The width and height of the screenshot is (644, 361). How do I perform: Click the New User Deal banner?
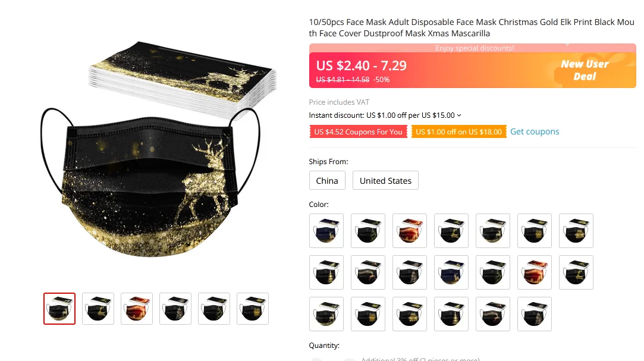tap(585, 70)
